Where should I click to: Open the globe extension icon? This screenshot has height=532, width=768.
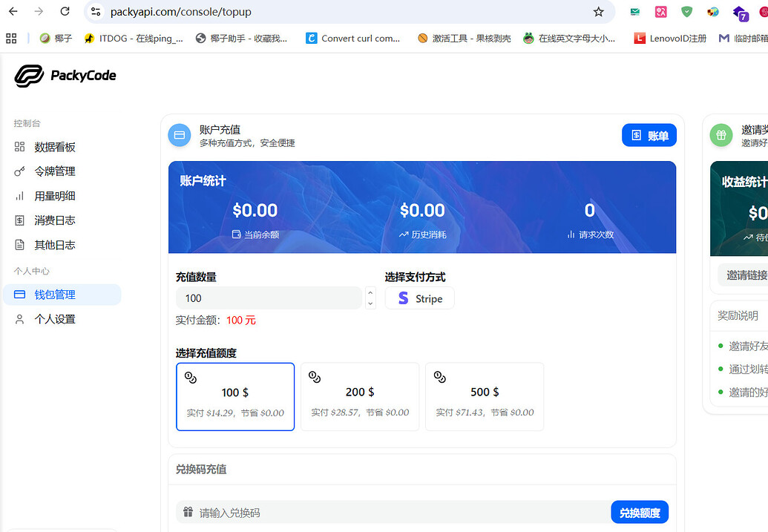tap(712, 12)
